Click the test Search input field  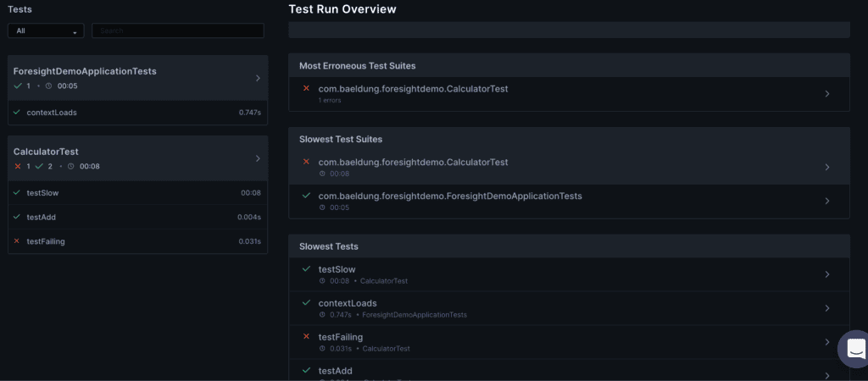(x=177, y=30)
